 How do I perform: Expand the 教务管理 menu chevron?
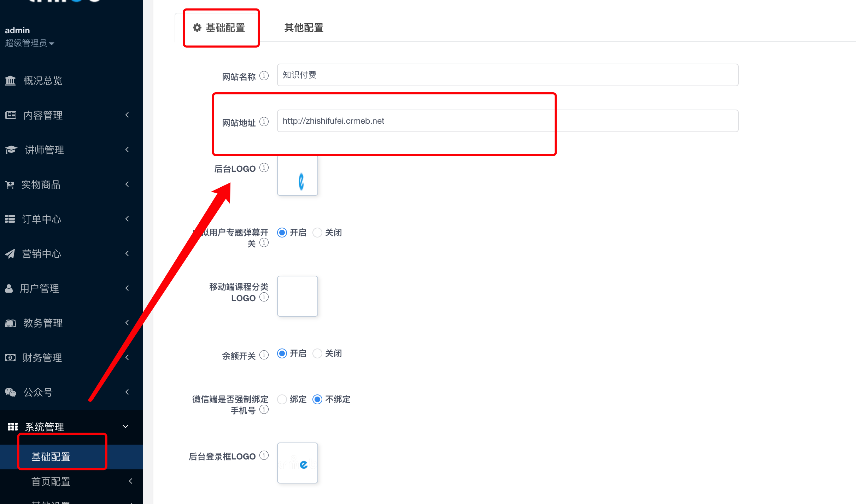(x=127, y=323)
